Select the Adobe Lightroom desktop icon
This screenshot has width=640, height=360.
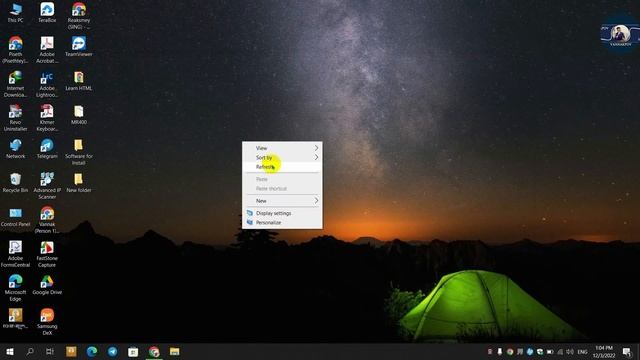47,84
